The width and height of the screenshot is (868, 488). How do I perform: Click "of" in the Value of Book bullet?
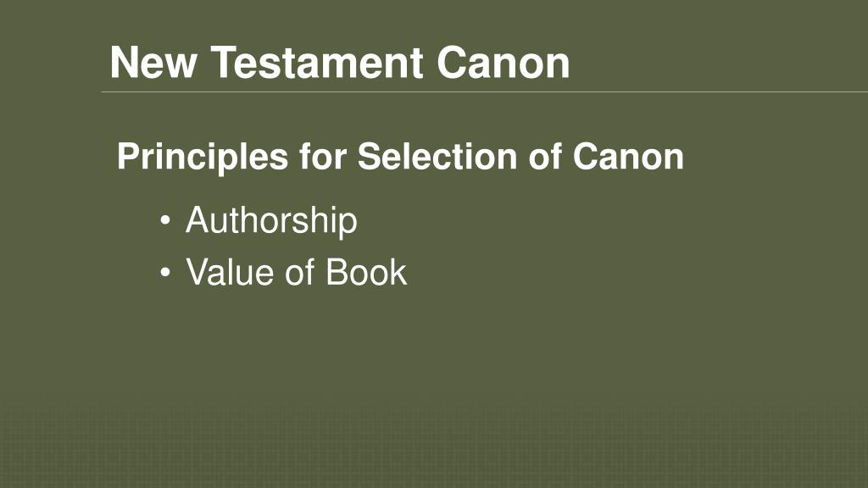click(299, 272)
